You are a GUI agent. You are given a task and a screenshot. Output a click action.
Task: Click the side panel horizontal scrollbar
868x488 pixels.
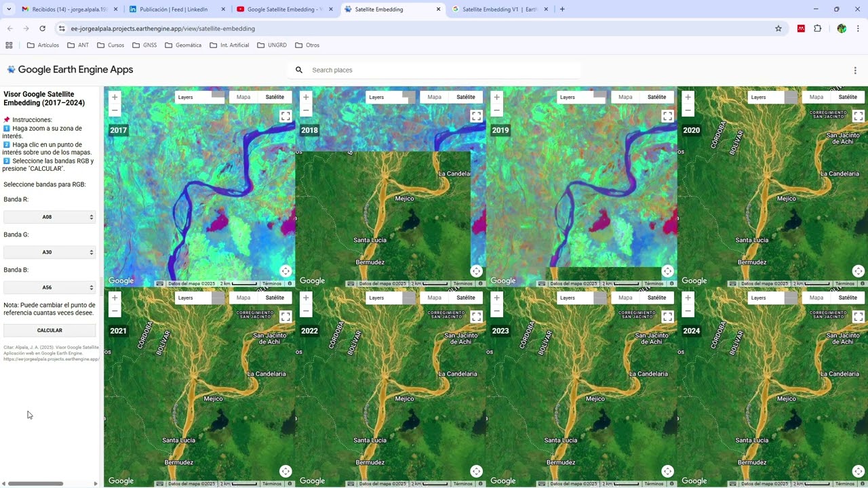pos(35,483)
